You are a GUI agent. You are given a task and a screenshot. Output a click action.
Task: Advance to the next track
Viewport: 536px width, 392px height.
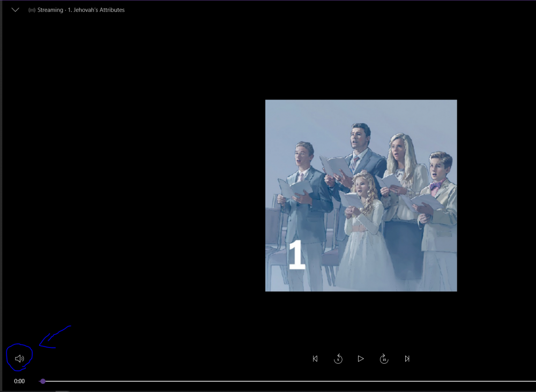407,359
